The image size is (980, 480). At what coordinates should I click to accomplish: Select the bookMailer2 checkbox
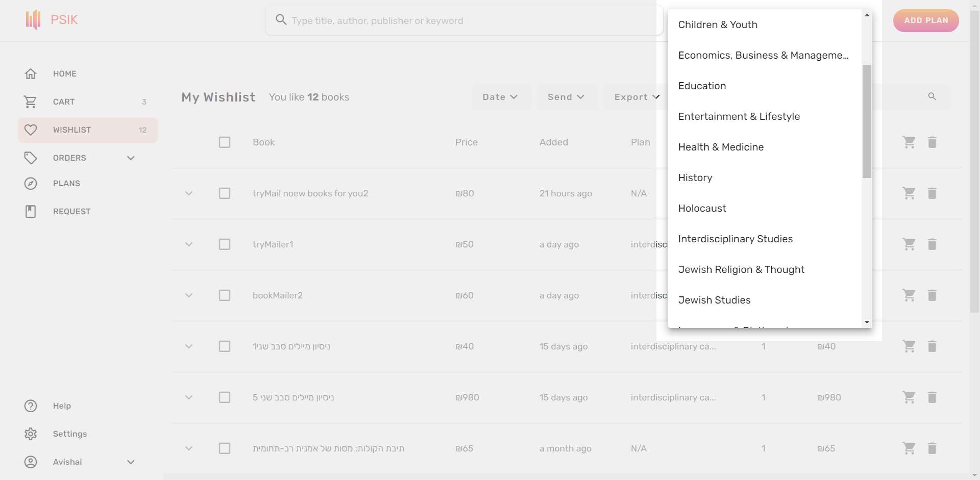point(225,295)
